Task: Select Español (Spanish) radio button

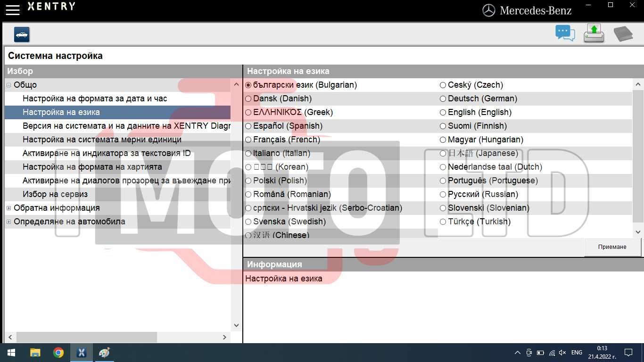Action: click(248, 126)
